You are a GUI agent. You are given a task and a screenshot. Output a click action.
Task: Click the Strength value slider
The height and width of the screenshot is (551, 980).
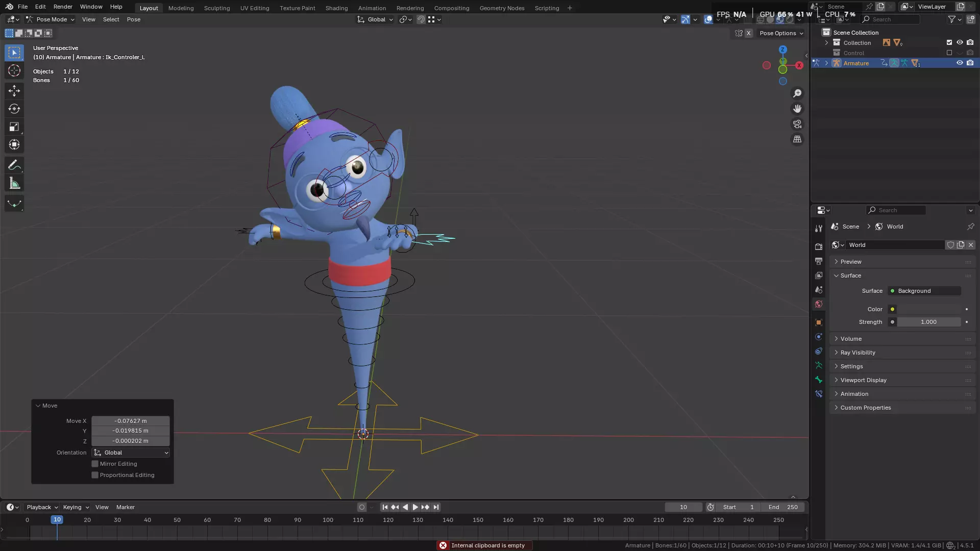pos(929,322)
